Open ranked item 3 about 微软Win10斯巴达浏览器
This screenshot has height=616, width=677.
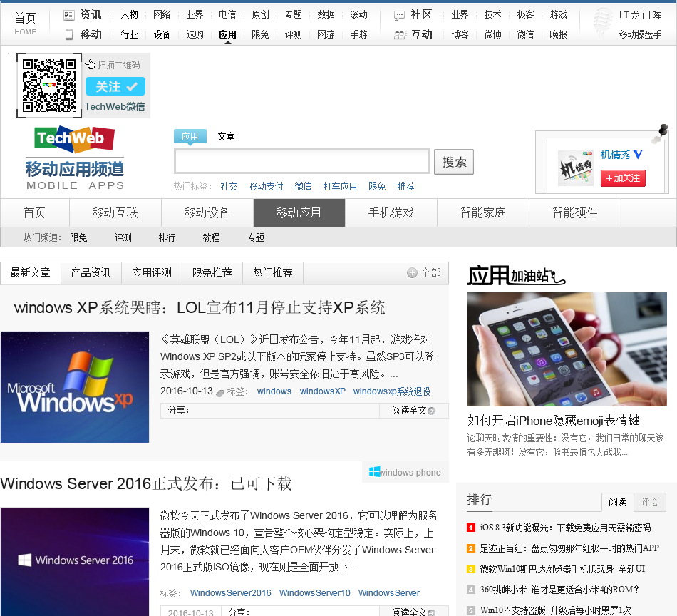[562, 569]
